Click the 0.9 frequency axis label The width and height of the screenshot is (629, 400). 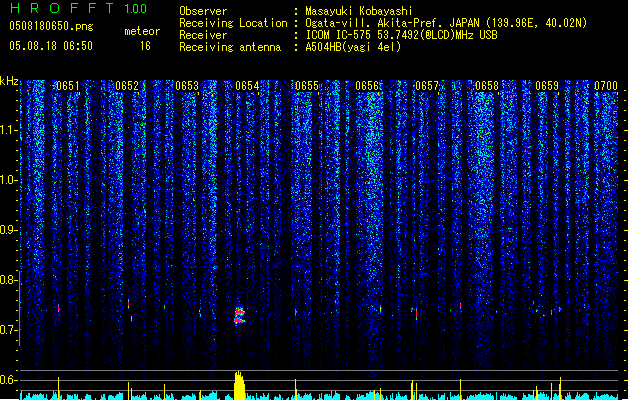(8, 230)
